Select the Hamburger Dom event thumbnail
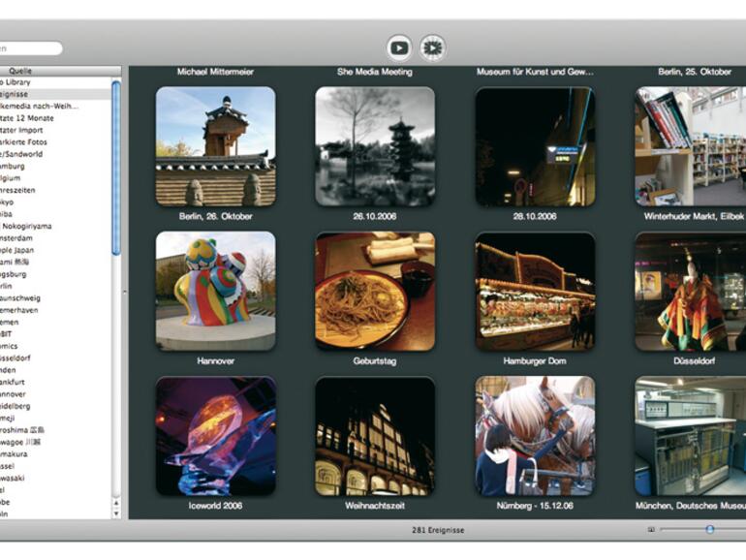746x560 pixels. tap(534, 291)
